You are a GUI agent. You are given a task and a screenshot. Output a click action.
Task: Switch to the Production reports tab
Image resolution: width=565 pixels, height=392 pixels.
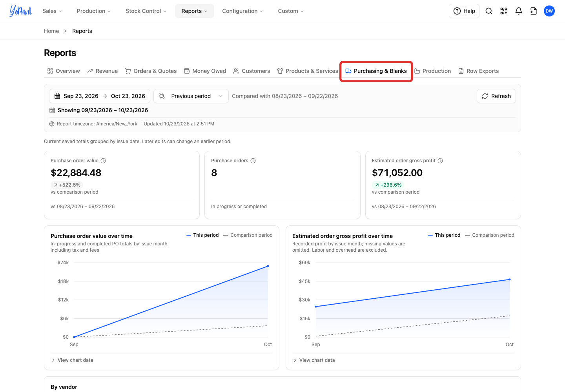point(433,71)
